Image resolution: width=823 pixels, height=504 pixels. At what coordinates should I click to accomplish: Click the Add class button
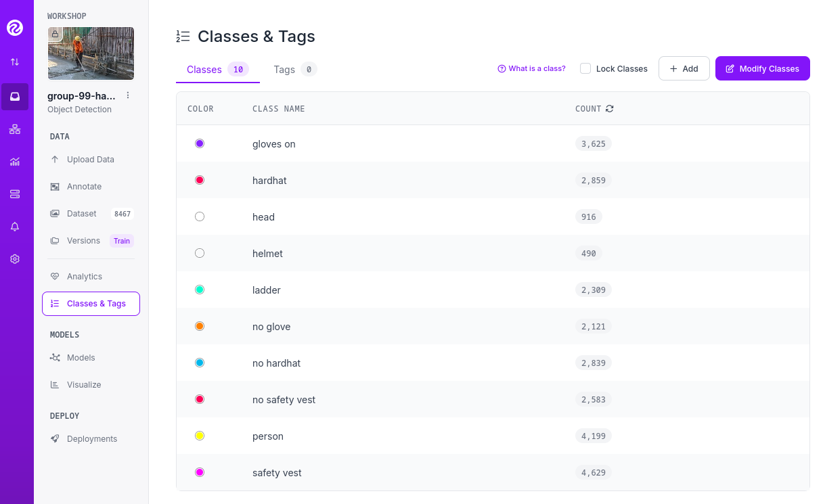(x=684, y=68)
